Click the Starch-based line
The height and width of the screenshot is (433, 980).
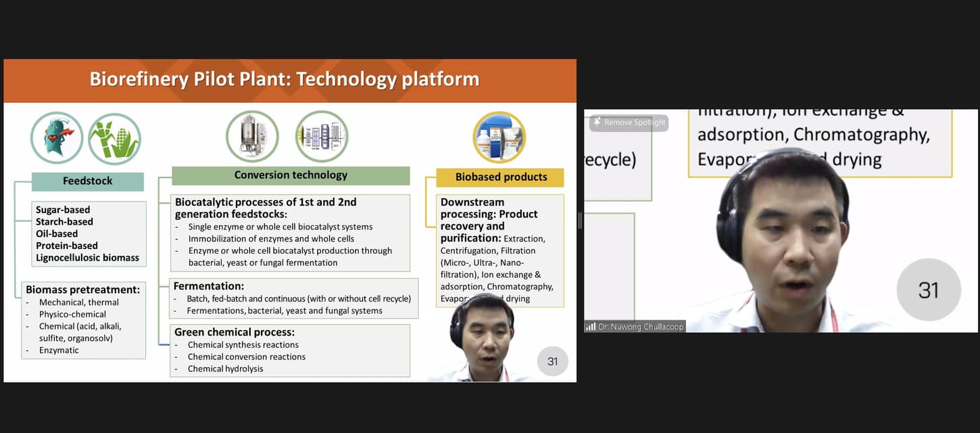pyautogui.click(x=64, y=222)
